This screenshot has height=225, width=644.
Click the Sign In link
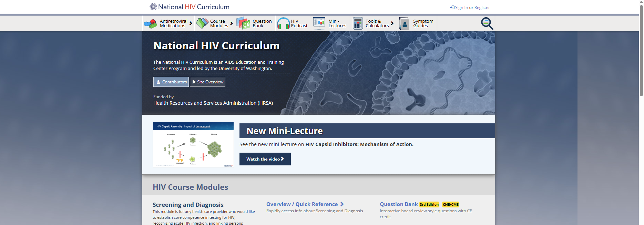(461, 8)
